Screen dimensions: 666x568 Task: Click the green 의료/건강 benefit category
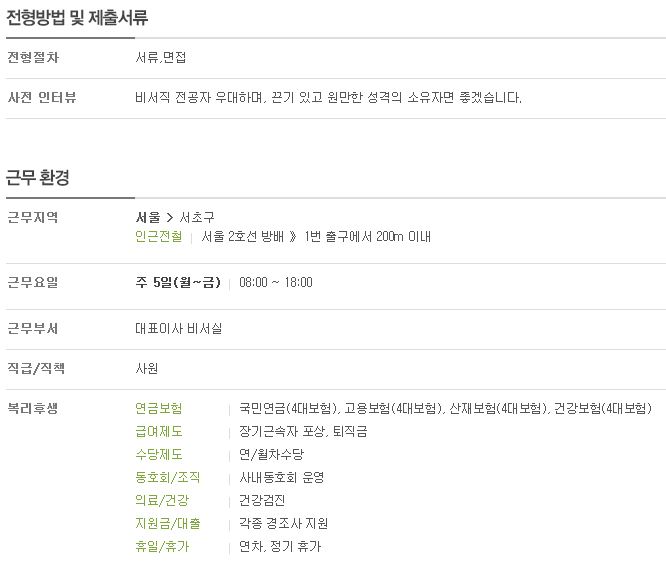[162, 500]
